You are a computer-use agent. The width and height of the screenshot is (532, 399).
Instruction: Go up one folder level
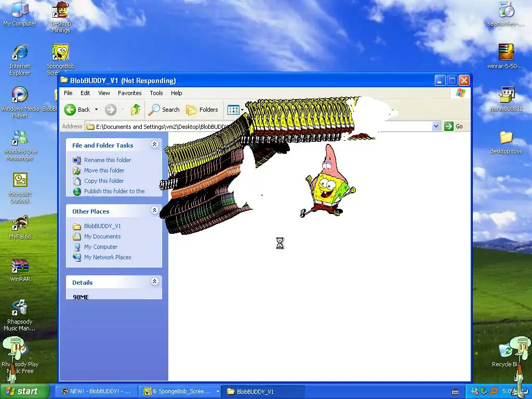[x=136, y=110]
